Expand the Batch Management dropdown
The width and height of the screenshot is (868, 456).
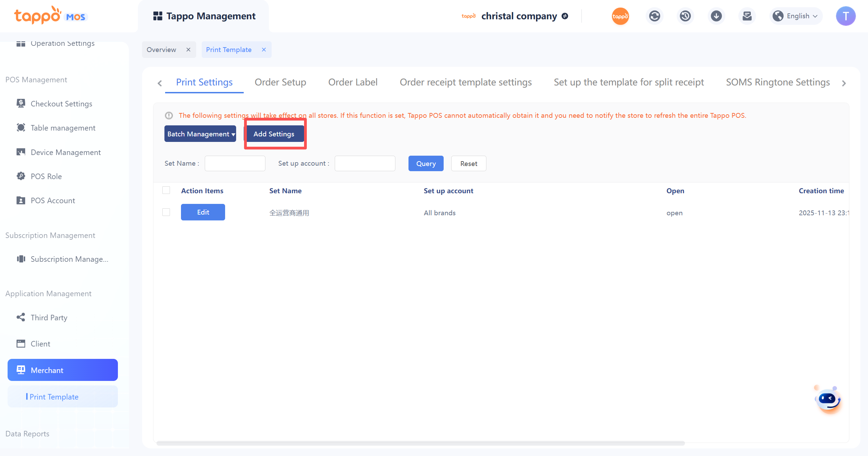(x=200, y=134)
